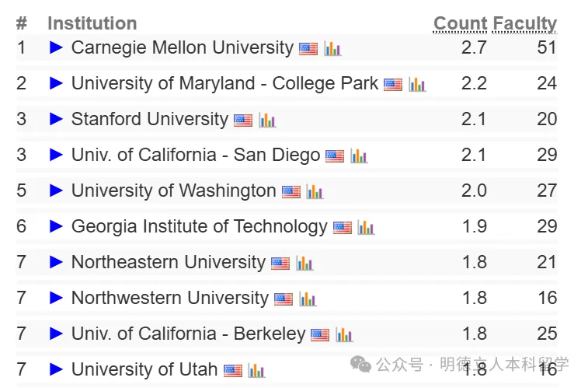The image size is (588, 388).
Task: Click the University of Washington institution name
Action: click(x=174, y=191)
